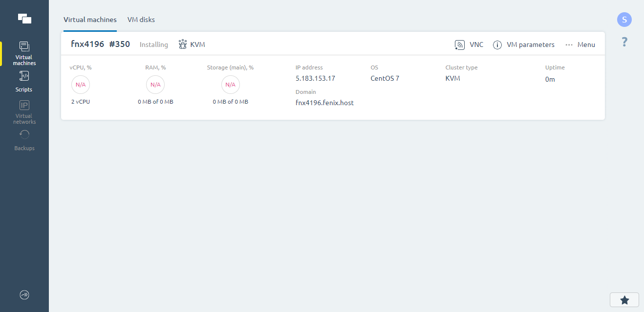Select the Virtual machines tab
644x312 pixels.
(90, 20)
